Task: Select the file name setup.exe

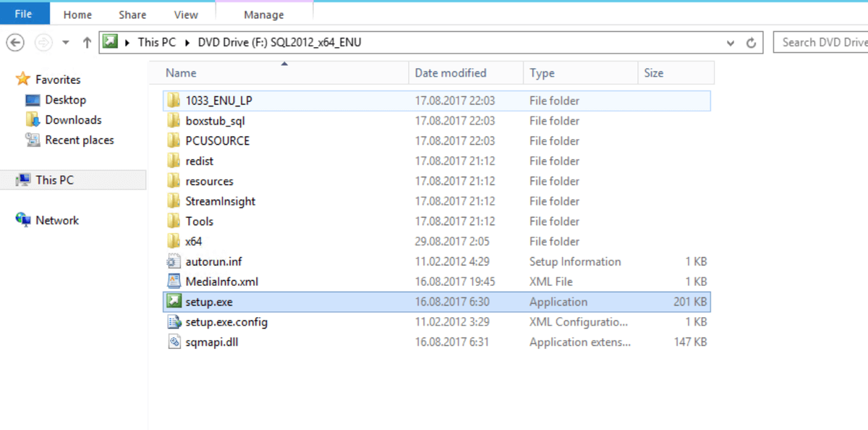Action: pos(209,302)
